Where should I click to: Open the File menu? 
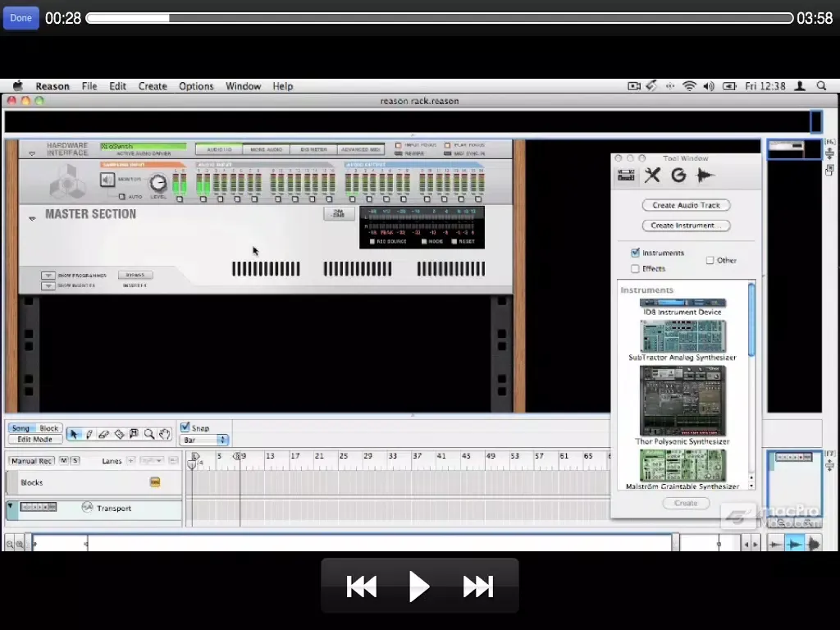click(x=89, y=85)
